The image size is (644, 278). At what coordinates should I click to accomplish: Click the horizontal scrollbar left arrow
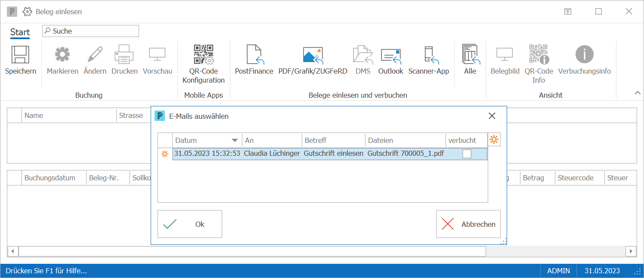tap(13, 251)
